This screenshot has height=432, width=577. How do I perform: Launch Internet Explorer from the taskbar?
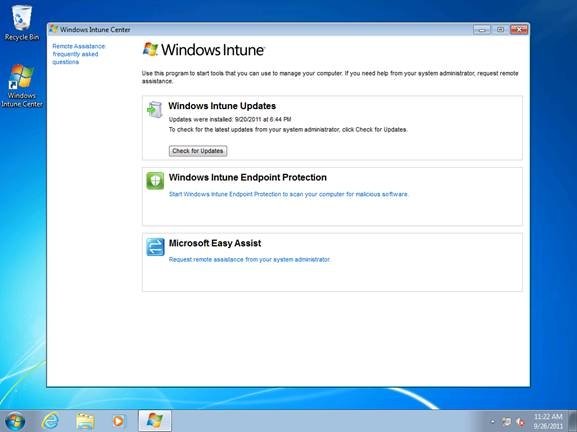click(50, 421)
